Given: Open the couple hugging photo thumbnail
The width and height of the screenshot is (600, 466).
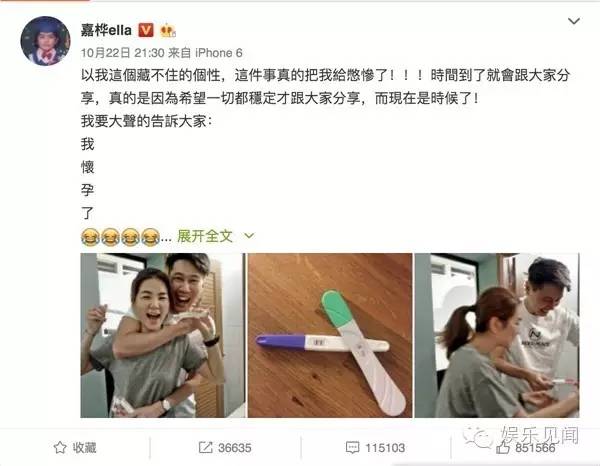Looking at the screenshot, I should click(x=162, y=335).
